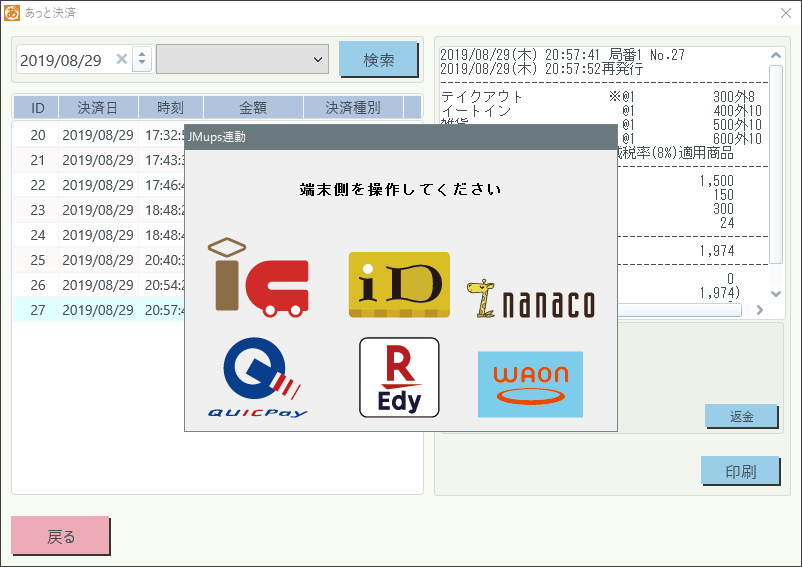Select the WAON payment logo

click(x=530, y=384)
